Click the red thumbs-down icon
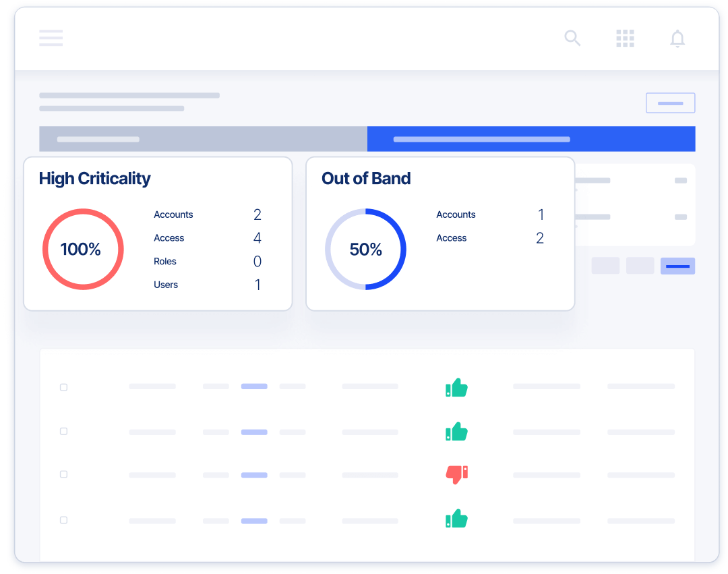 [x=456, y=474]
